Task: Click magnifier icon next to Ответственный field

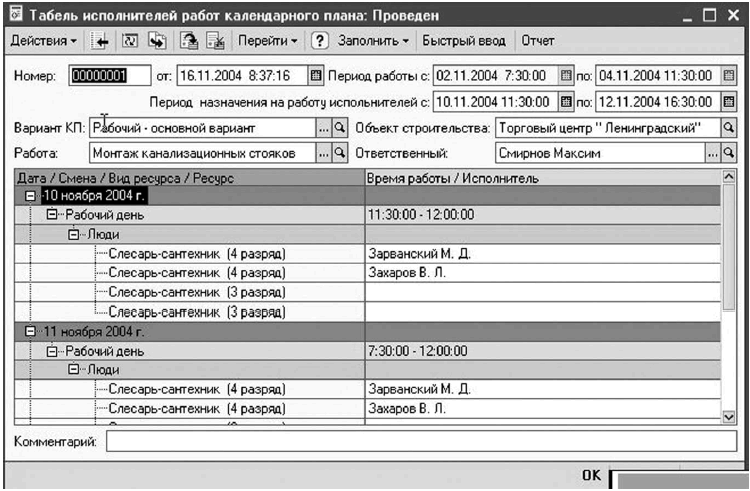Action: pos(728,154)
